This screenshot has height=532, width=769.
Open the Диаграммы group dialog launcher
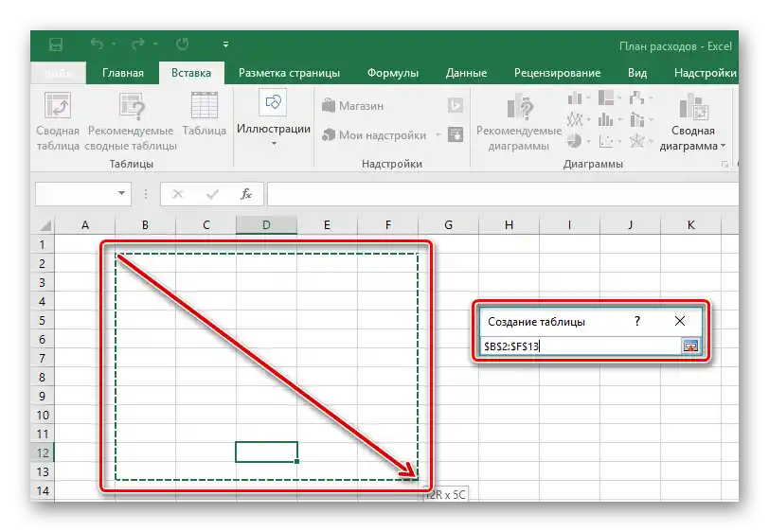point(724,165)
